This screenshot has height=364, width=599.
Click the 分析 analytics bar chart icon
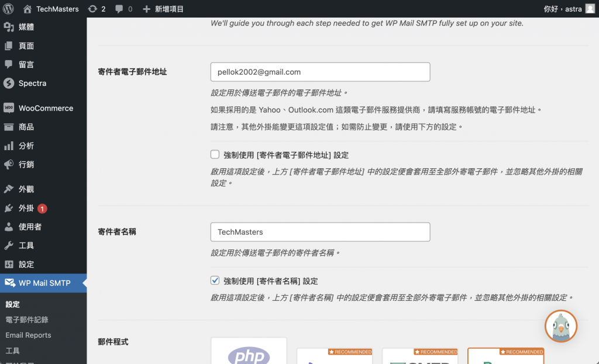click(9, 145)
